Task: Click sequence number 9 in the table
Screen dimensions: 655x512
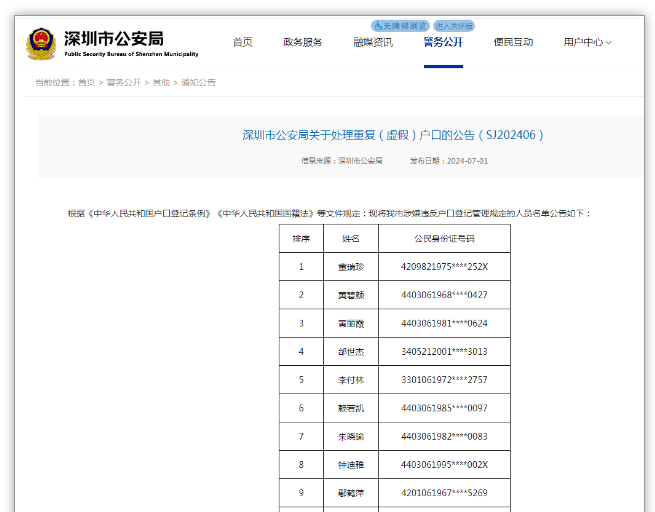Action: 301,493
